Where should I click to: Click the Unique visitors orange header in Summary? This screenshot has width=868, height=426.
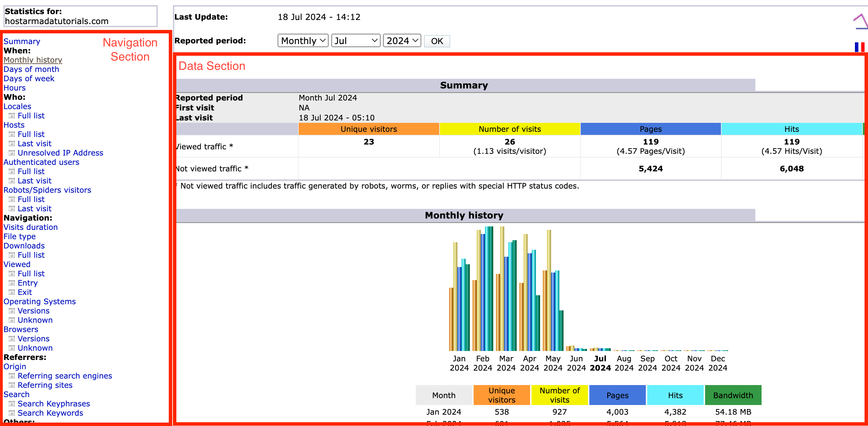(369, 129)
